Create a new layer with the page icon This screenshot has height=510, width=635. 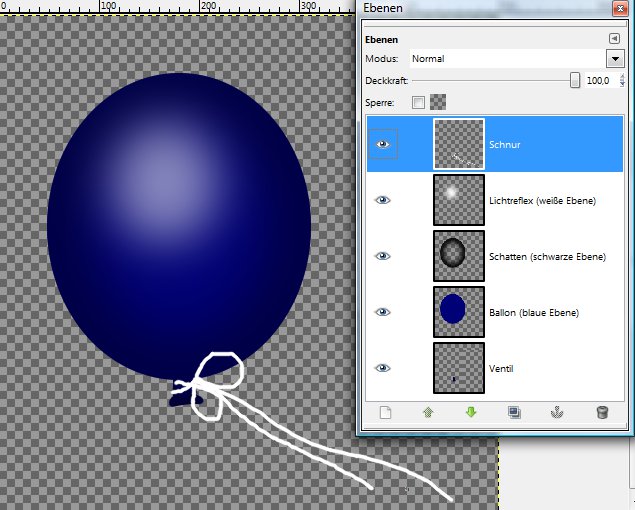(x=385, y=411)
